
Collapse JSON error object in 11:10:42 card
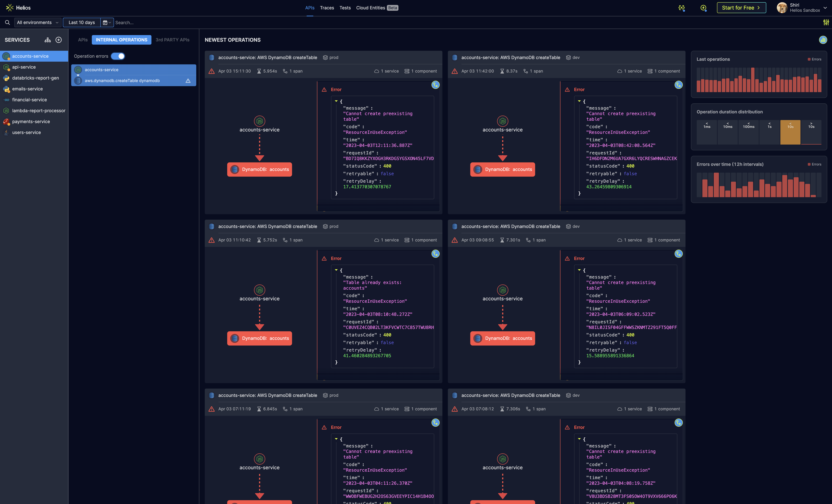pos(336,270)
